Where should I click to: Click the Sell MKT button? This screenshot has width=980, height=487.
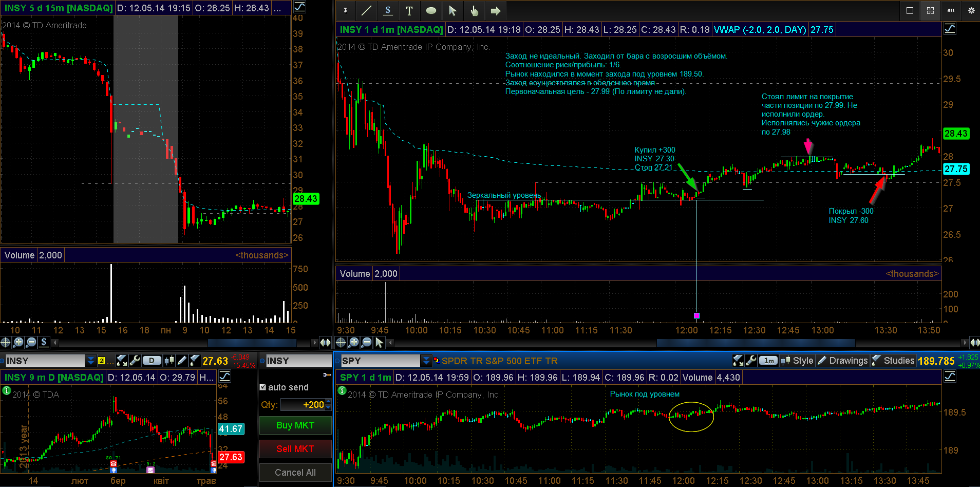click(295, 449)
